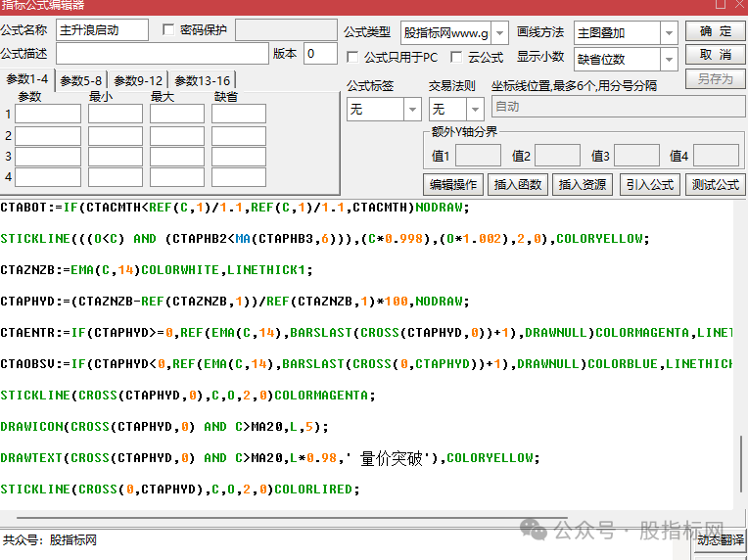
Task: Click row 2 最大 field
Action: pos(177,136)
